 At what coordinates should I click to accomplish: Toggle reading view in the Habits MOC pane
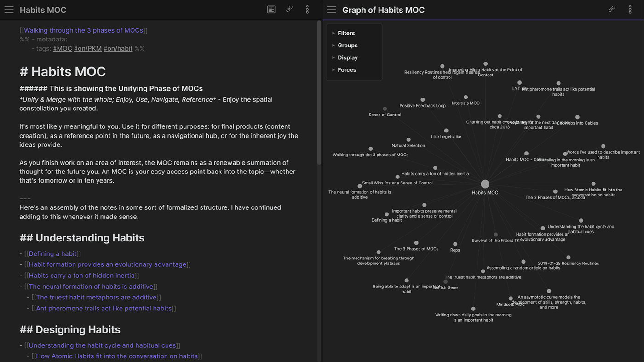point(271,9)
